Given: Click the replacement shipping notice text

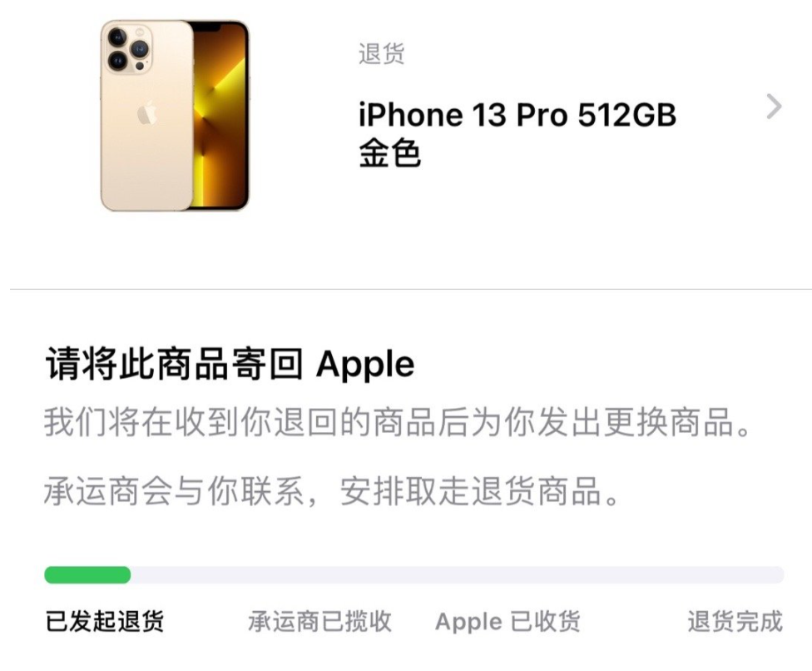Looking at the screenshot, I should [397, 422].
